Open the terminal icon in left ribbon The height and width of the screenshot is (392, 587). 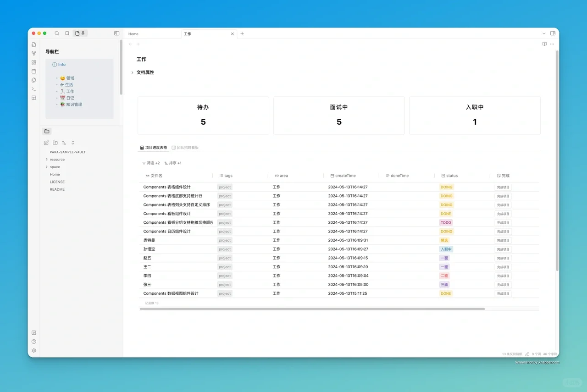click(x=33, y=89)
